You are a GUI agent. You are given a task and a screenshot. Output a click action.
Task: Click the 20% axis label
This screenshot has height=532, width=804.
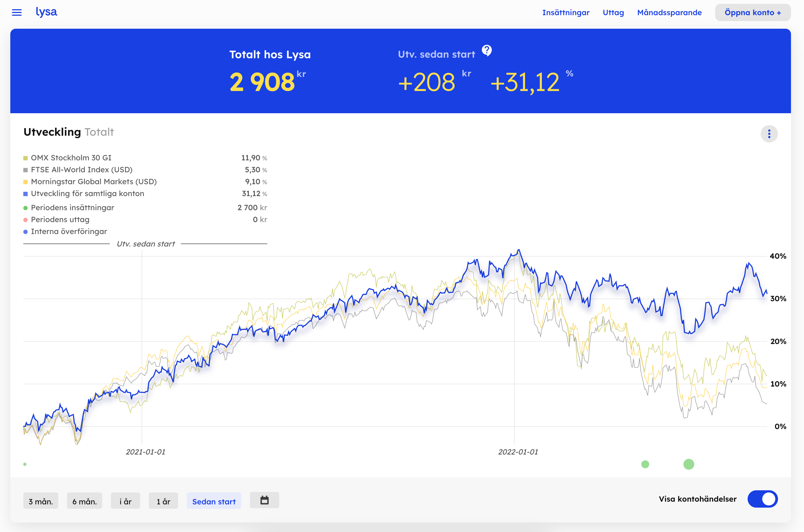(778, 341)
